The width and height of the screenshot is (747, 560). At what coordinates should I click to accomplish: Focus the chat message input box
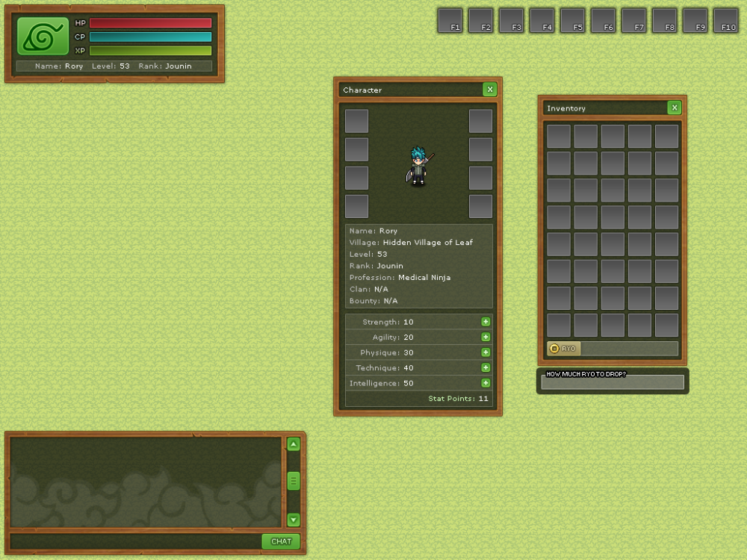tap(135, 541)
